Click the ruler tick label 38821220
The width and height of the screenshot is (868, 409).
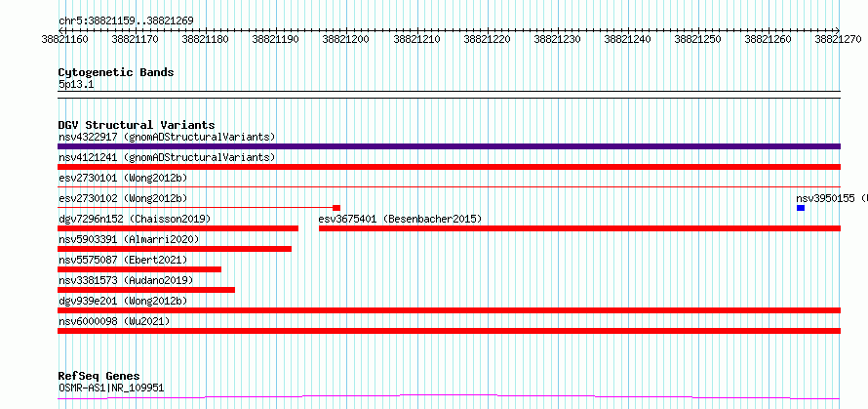[x=487, y=39]
